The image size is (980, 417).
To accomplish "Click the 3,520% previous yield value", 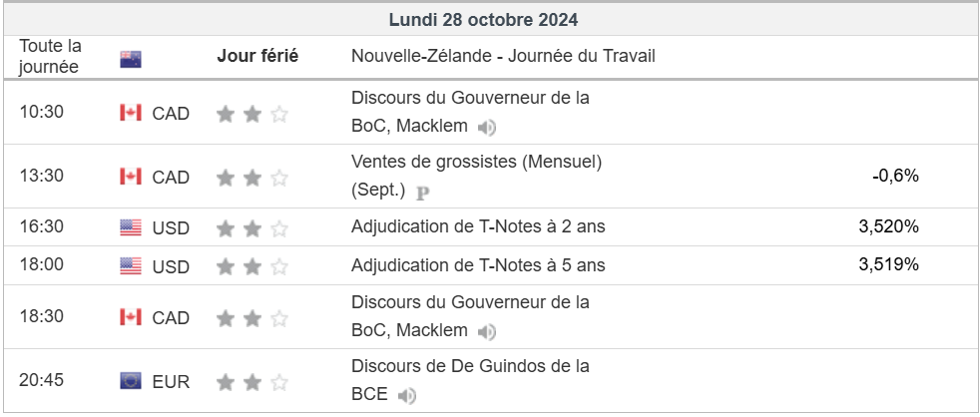I will (x=889, y=226).
